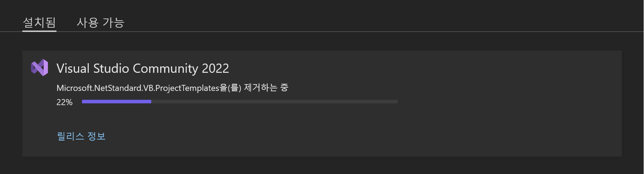644x174 pixels.
Task: Click the 제거하는 중 status wording
Action: [266, 87]
